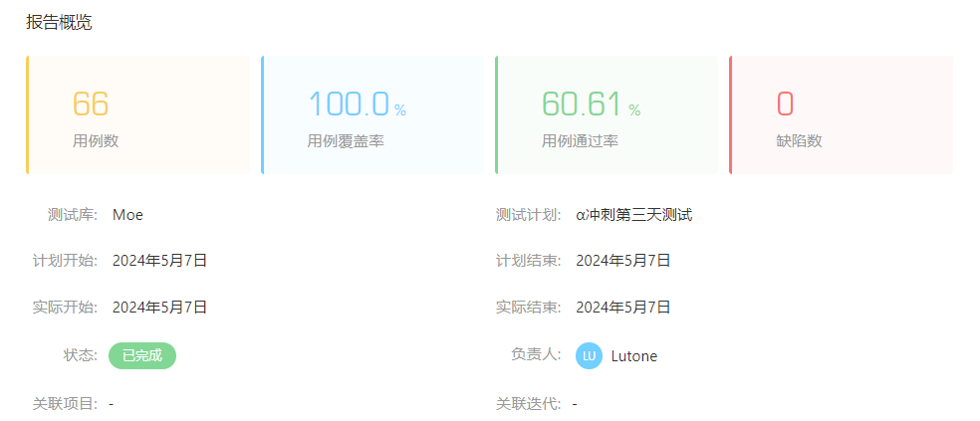Click the 实际结束 label

528,308
